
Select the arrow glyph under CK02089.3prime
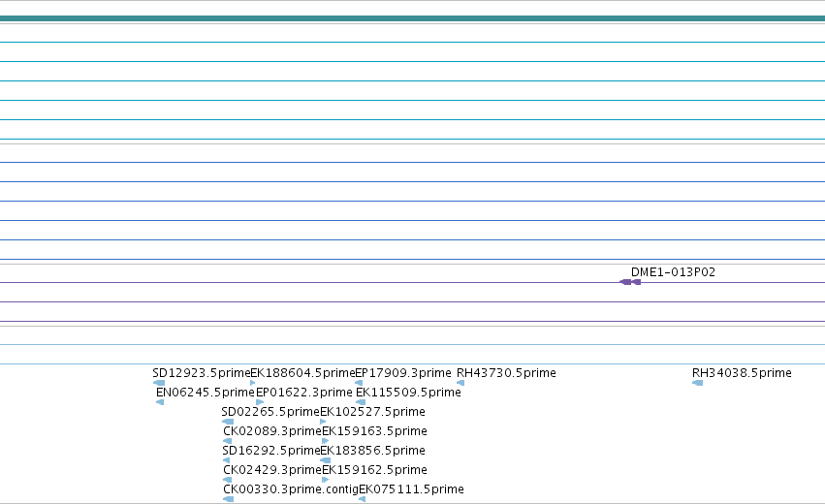(228, 441)
